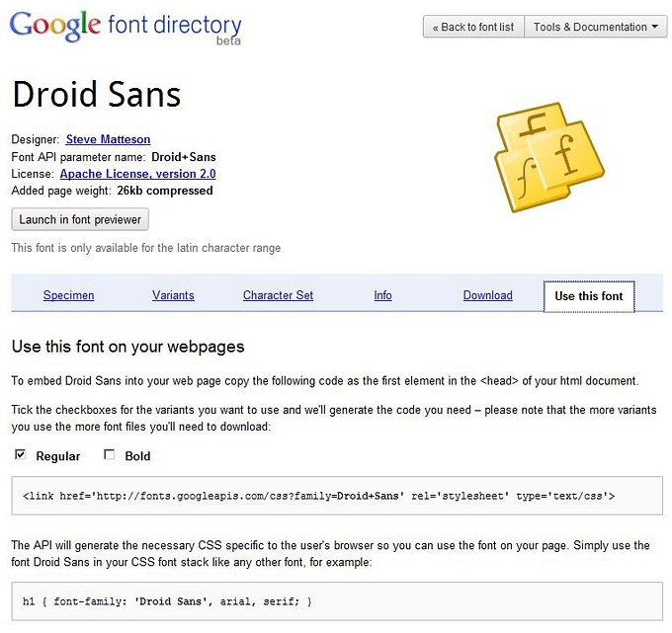Open the Character Set tab
Image resolution: width=672 pixels, height=633 pixels.
coord(278,295)
